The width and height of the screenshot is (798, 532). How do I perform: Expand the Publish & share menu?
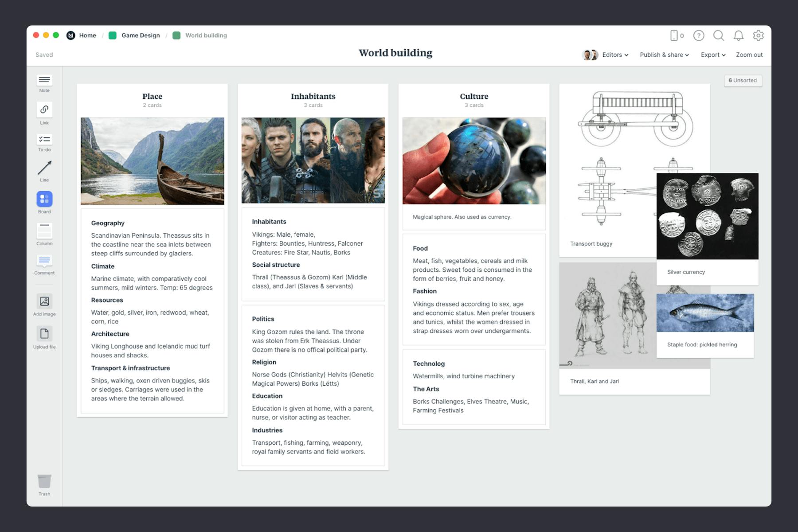pos(664,55)
